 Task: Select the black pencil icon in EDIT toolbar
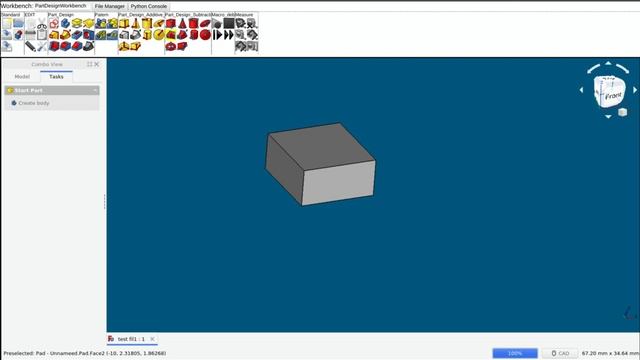pyautogui.click(x=30, y=46)
